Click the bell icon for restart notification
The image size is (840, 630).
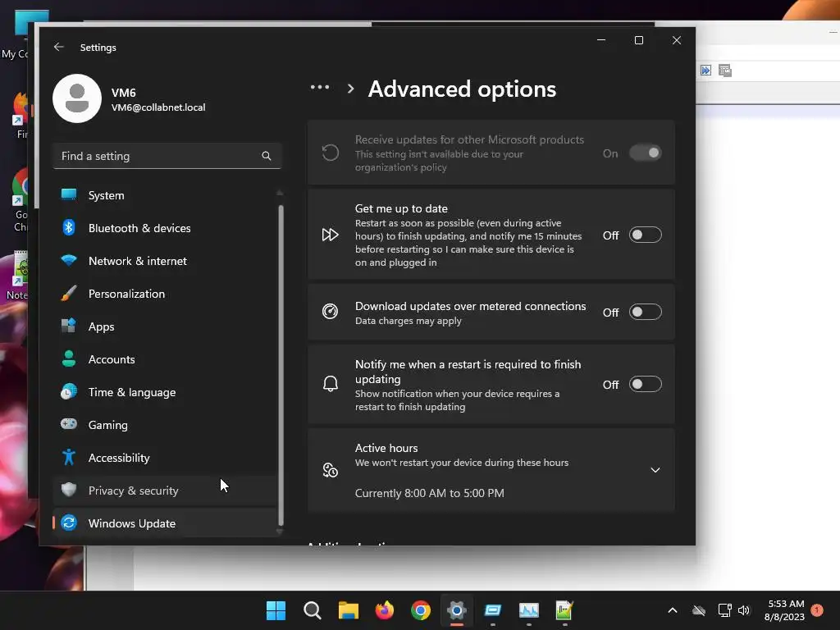(x=331, y=384)
